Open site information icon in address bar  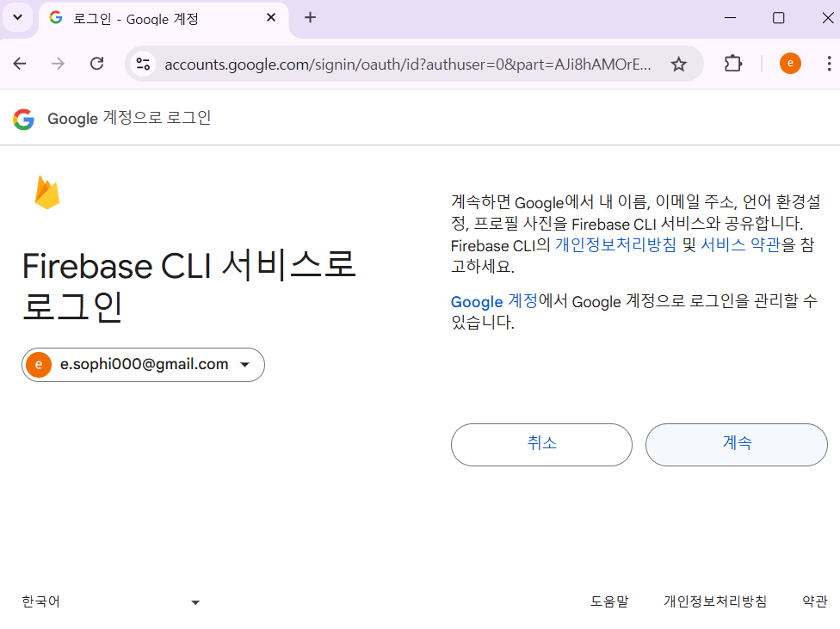tap(143, 65)
